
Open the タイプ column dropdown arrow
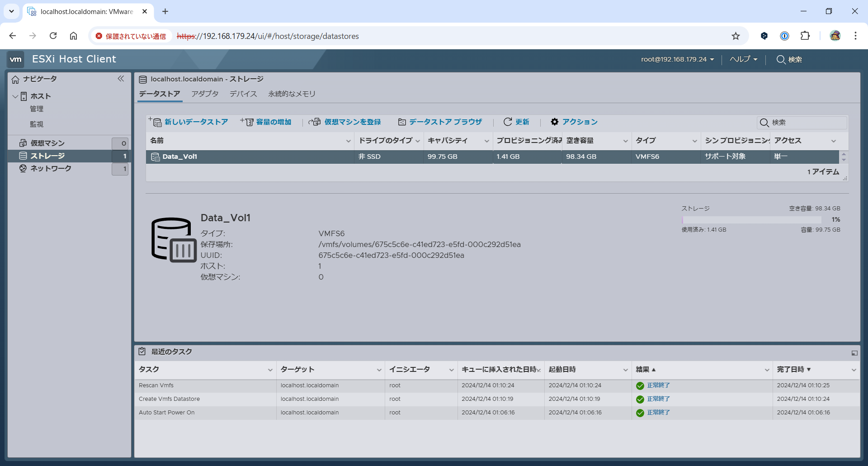[x=695, y=141]
